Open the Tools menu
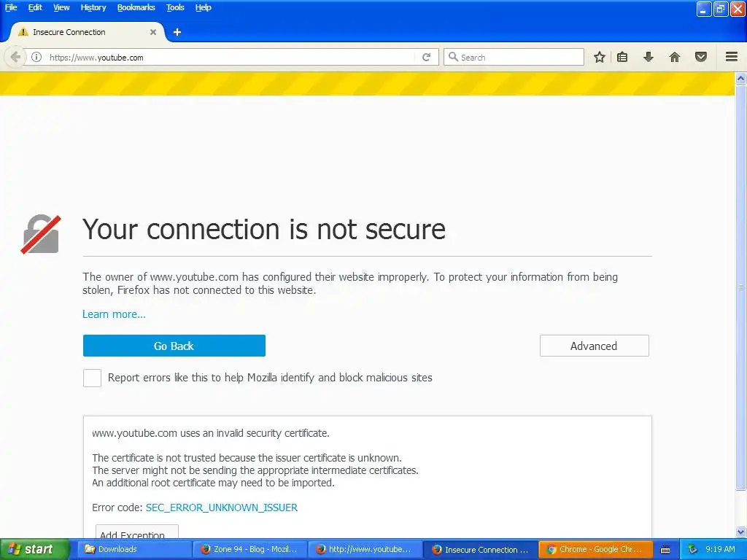Viewport: 747px width, 560px height. [x=175, y=7]
